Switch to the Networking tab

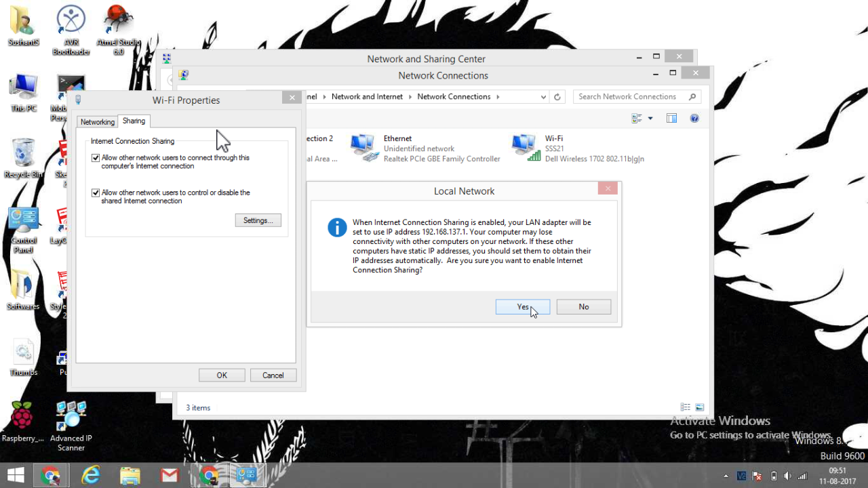pos(98,122)
